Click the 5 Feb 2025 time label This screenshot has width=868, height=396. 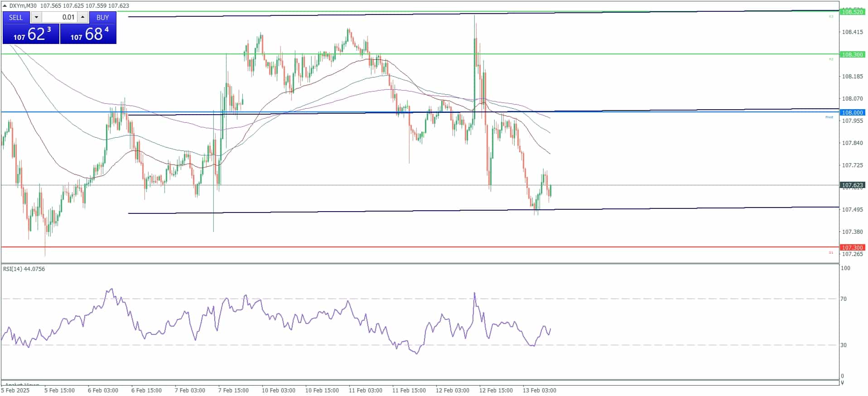15,390
